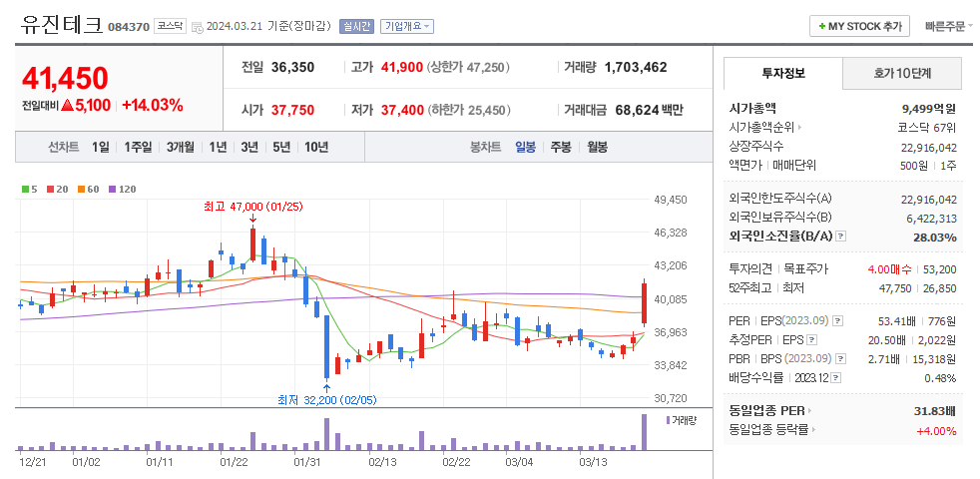Click the 28.03% foreign ownership ratio

[937, 237]
